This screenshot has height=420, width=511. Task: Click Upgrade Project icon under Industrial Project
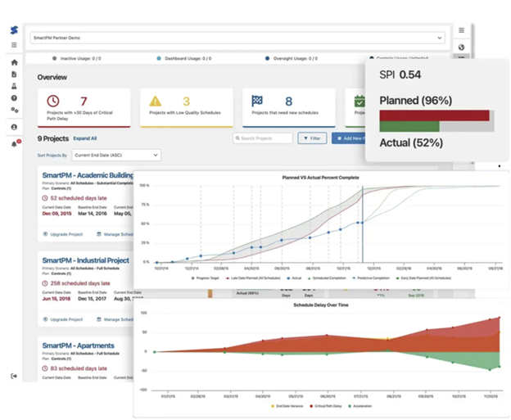(x=45, y=319)
